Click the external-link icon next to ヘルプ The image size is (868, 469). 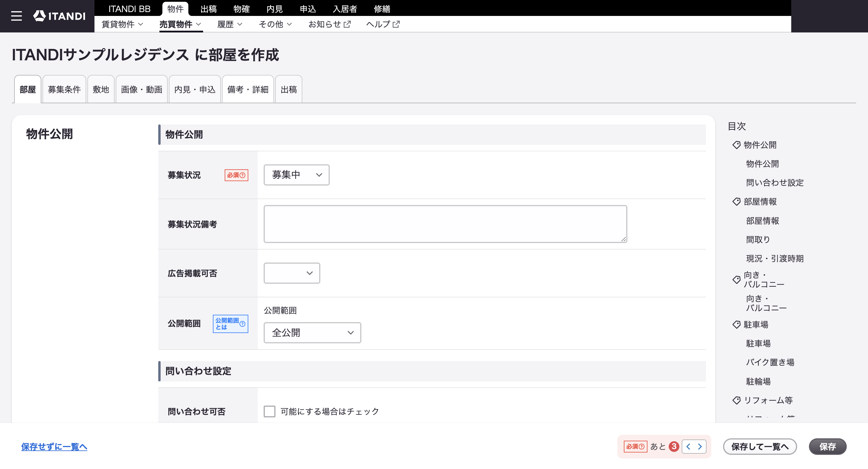tap(396, 24)
